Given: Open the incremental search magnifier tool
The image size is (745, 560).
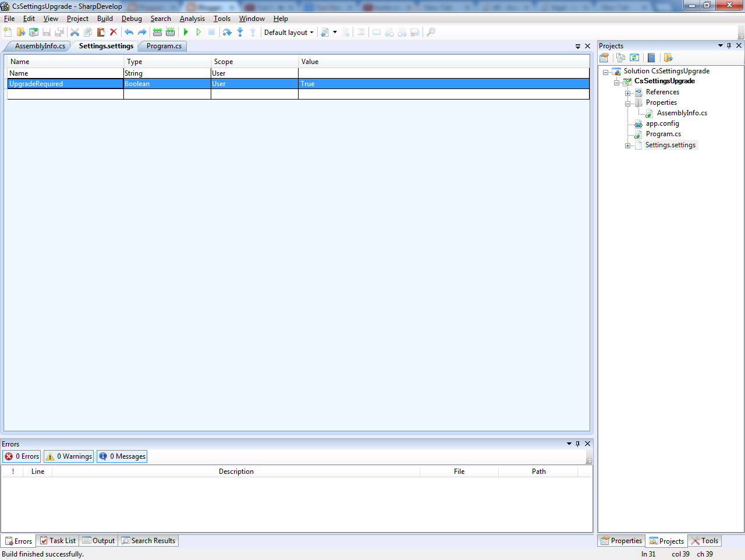Looking at the screenshot, I should click(431, 32).
